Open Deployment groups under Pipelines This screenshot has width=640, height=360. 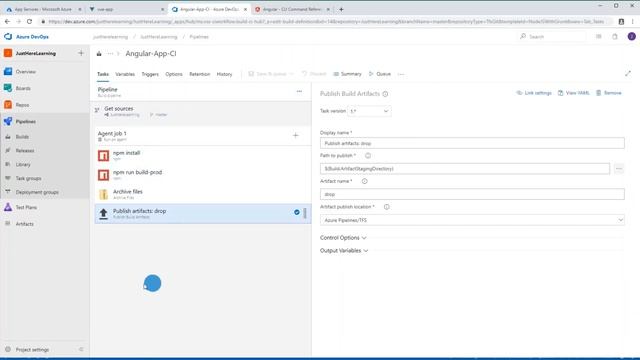tap(37, 192)
